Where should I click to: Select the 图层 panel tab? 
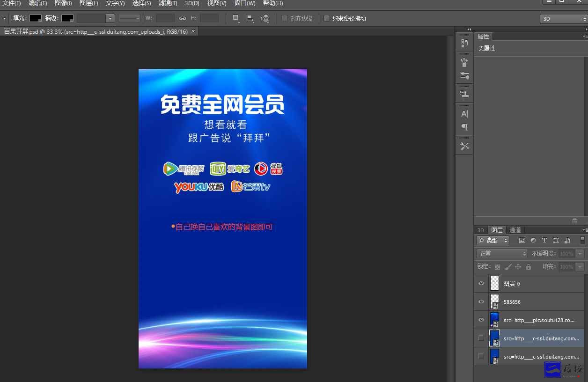tap(497, 230)
